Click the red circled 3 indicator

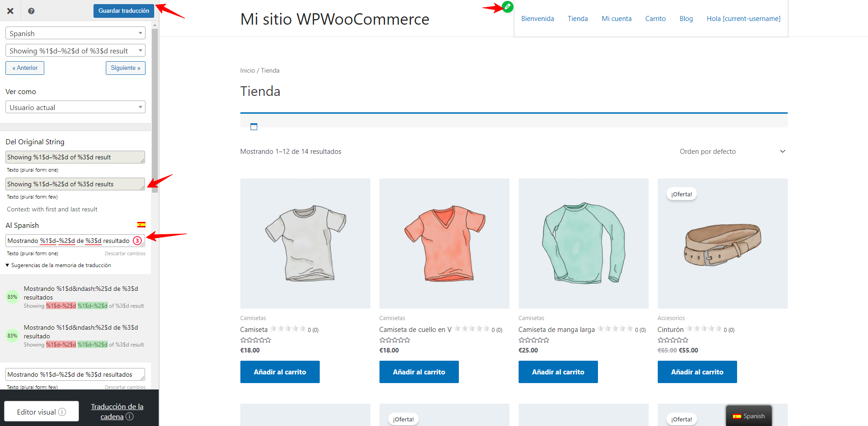tap(137, 241)
